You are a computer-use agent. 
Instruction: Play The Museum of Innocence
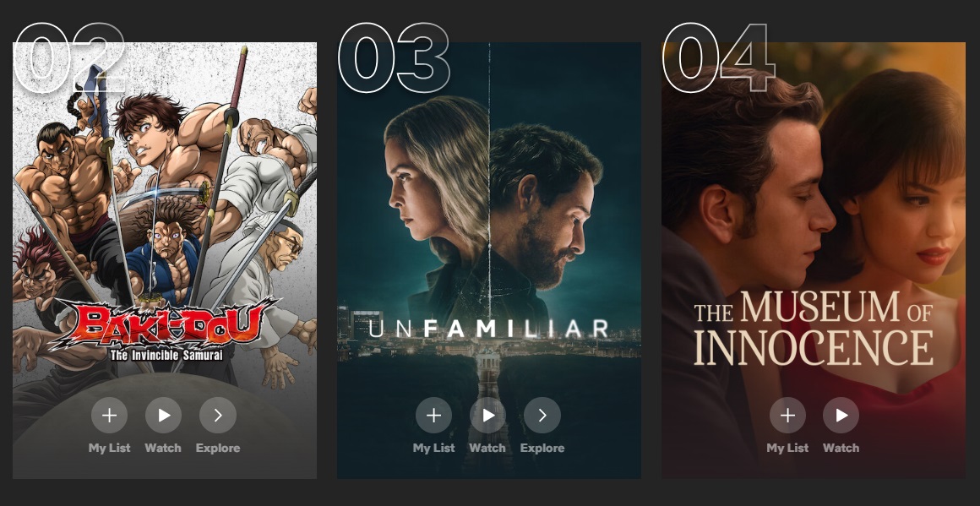[841, 416]
